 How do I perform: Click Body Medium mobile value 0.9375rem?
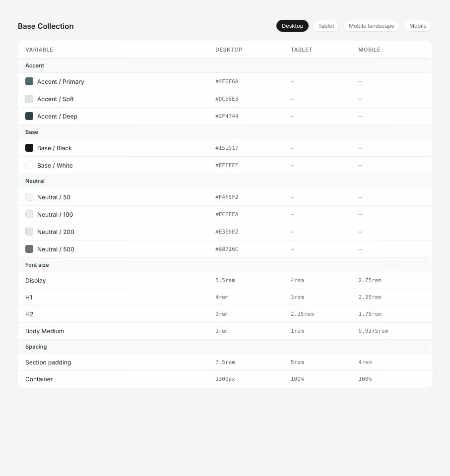coord(373,331)
